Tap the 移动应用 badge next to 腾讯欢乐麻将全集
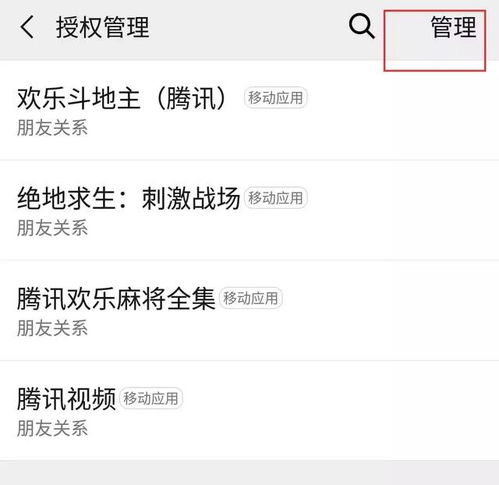This screenshot has width=499, height=485. (x=250, y=298)
